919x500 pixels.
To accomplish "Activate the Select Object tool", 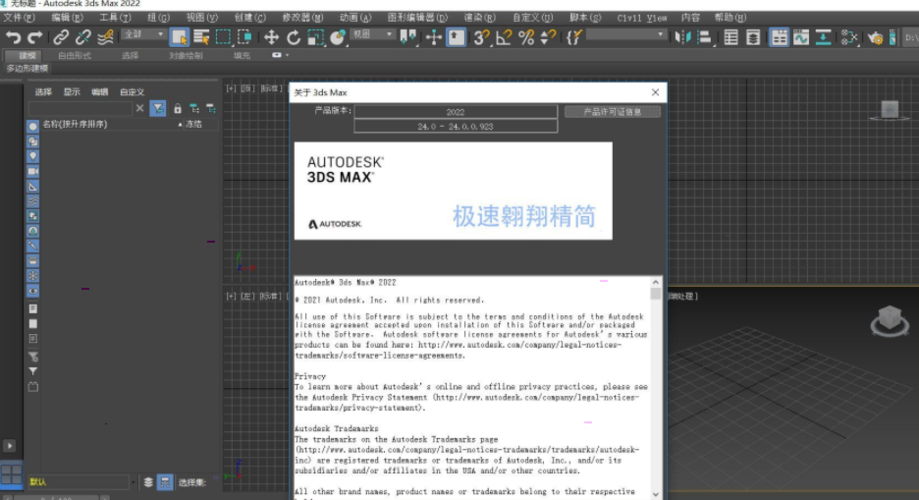I will coord(179,38).
